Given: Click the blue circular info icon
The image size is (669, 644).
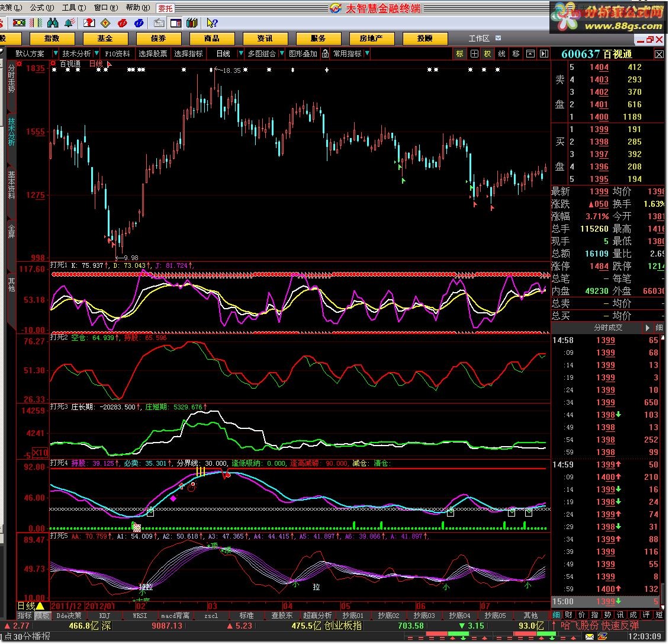Looking at the screenshot, I should point(139,23).
